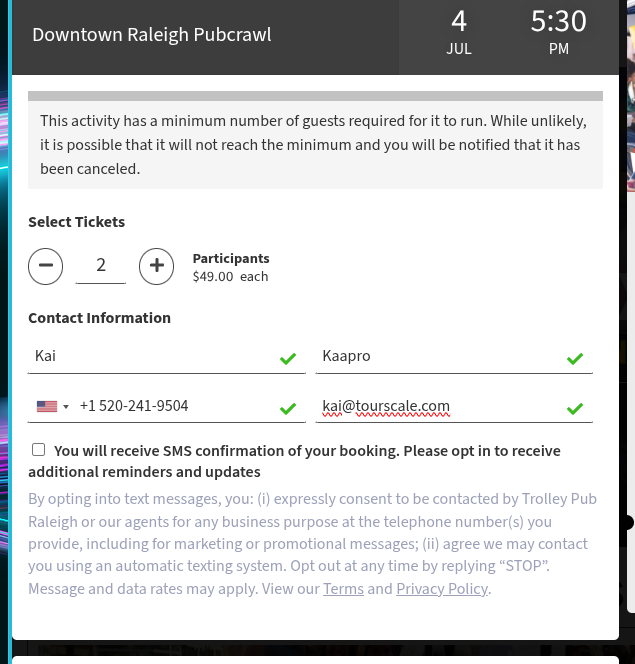This screenshot has width=635, height=664.
Task: Click the green checkmark beside phone number
Action: [288, 409]
